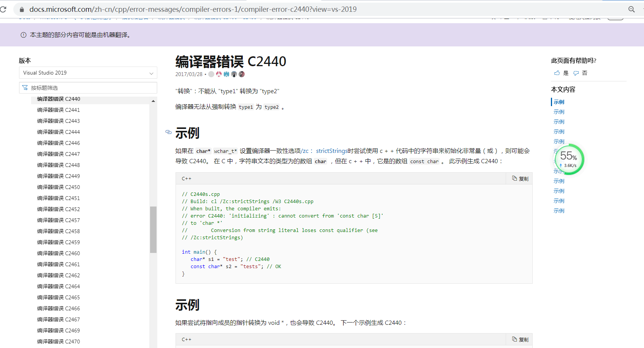Expand the version selector chevron

(151, 73)
